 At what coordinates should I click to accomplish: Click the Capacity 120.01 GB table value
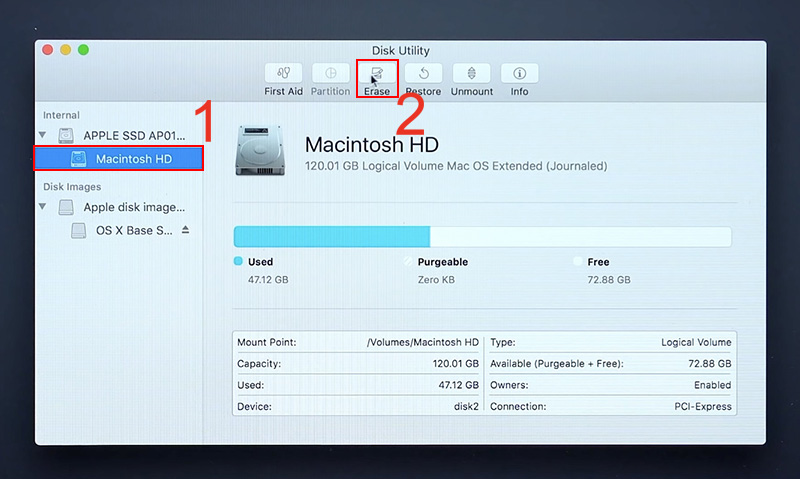pos(456,364)
